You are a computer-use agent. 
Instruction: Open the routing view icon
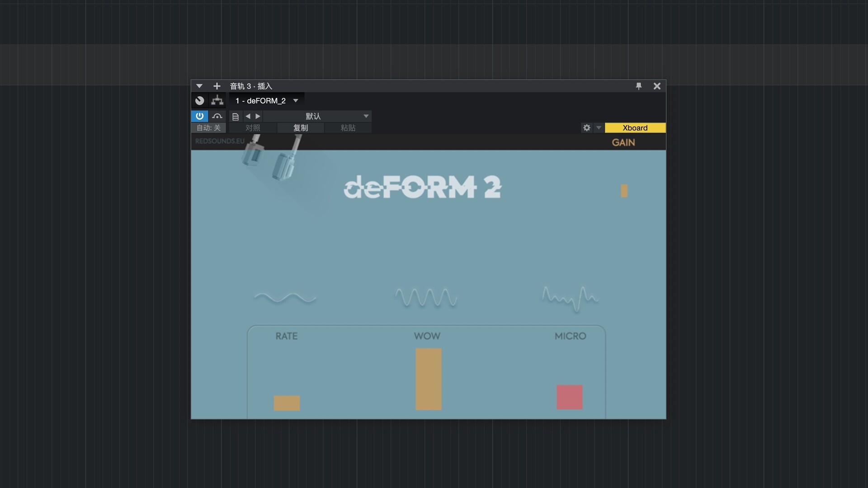[x=217, y=100]
